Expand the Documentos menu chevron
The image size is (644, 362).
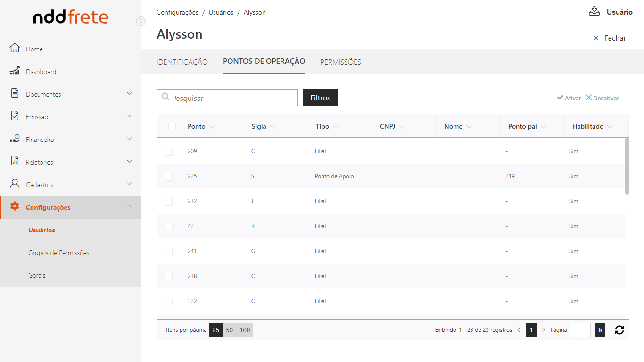tap(129, 94)
